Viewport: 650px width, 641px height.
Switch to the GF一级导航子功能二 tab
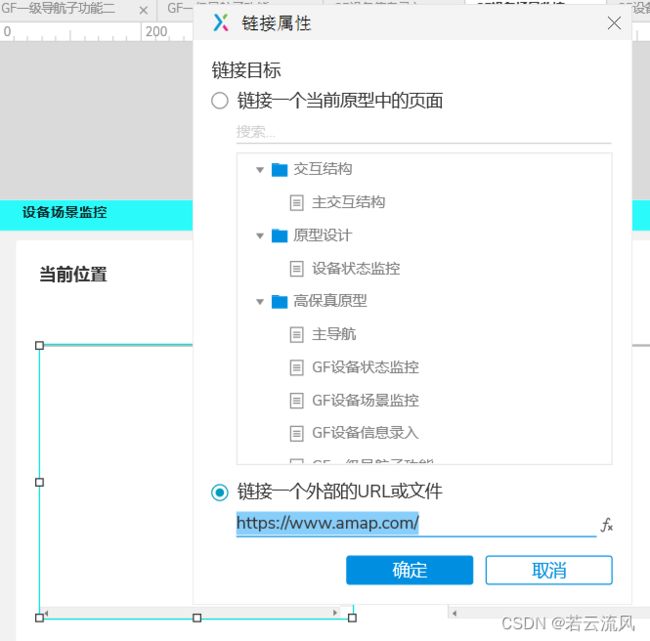point(58,8)
